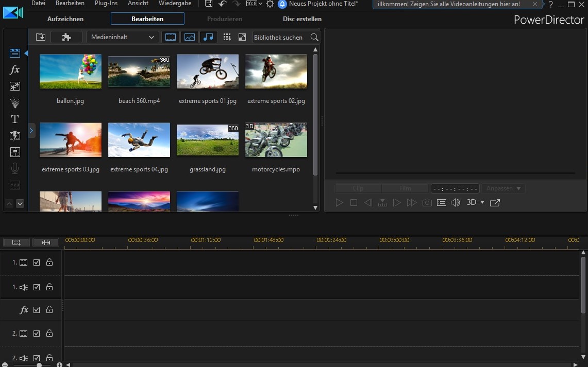588x367 pixels.
Task: Open the 16:9 aspect ratio dropdown
Action: [254, 4]
